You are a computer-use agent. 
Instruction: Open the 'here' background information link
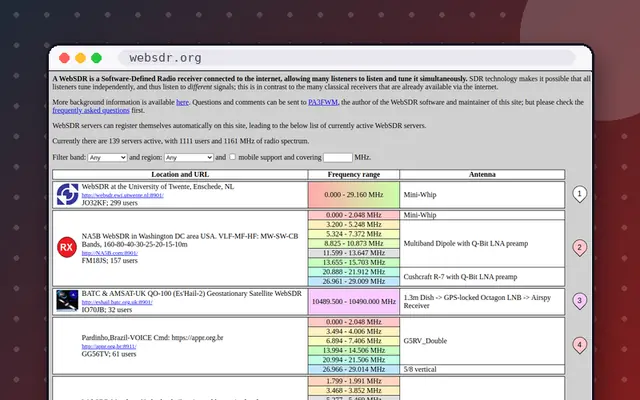(x=182, y=102)
